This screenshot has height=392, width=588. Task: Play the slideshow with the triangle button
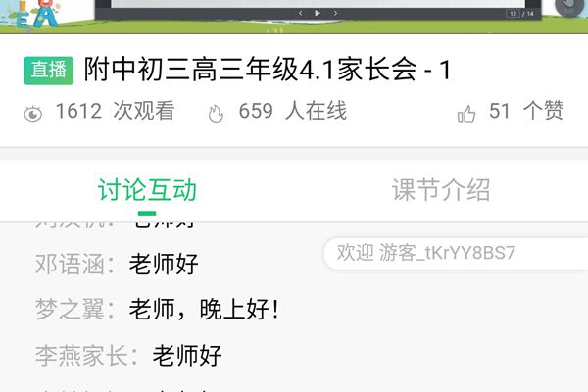318,13
